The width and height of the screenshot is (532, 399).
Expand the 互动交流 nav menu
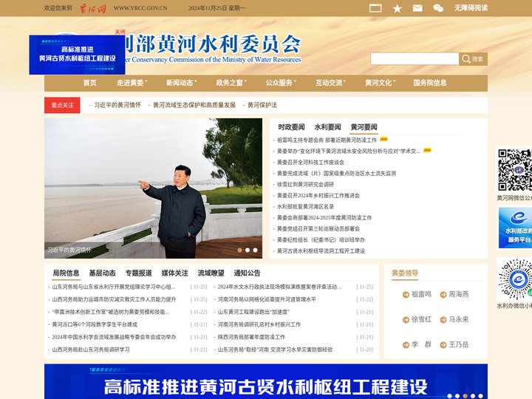(330, 83)
